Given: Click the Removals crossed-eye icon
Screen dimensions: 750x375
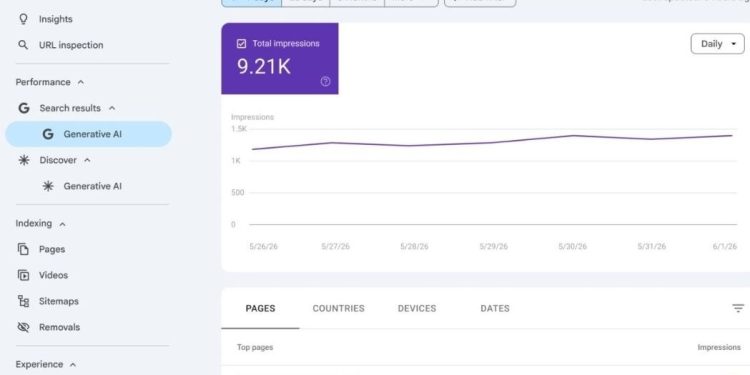Looking at the screenshot, I should point(23,327).
